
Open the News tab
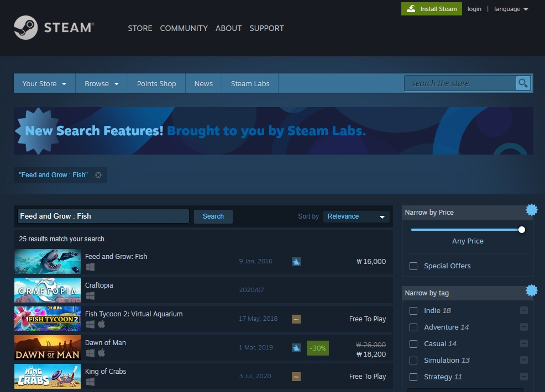click(203, 83)
